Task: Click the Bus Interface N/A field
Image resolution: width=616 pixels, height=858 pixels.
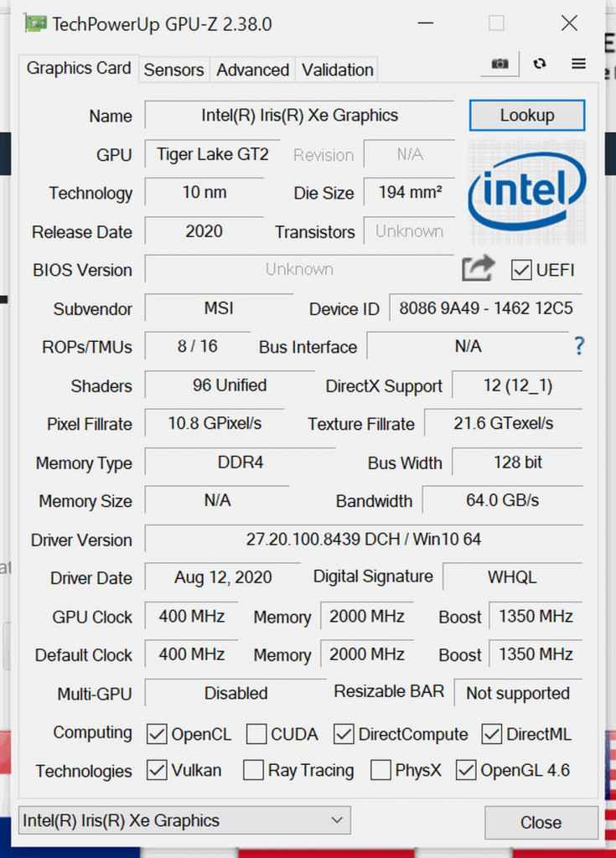Action: (468, 346)
